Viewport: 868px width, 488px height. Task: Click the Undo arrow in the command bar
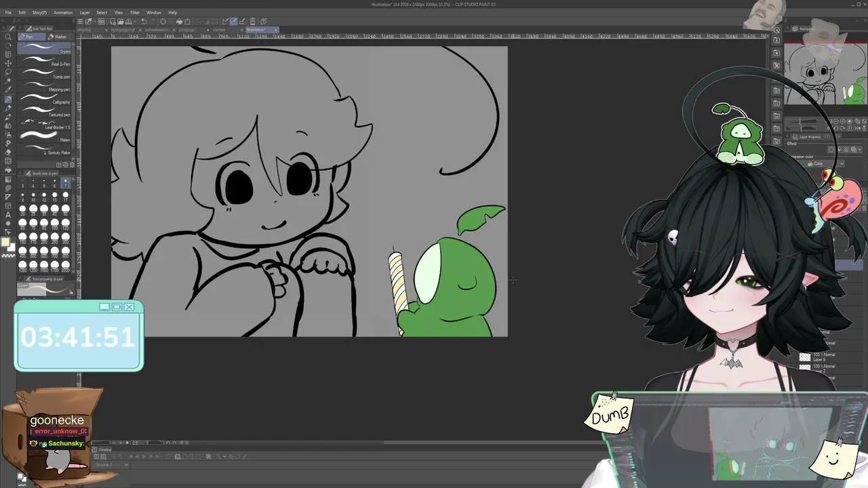point(144,21)
